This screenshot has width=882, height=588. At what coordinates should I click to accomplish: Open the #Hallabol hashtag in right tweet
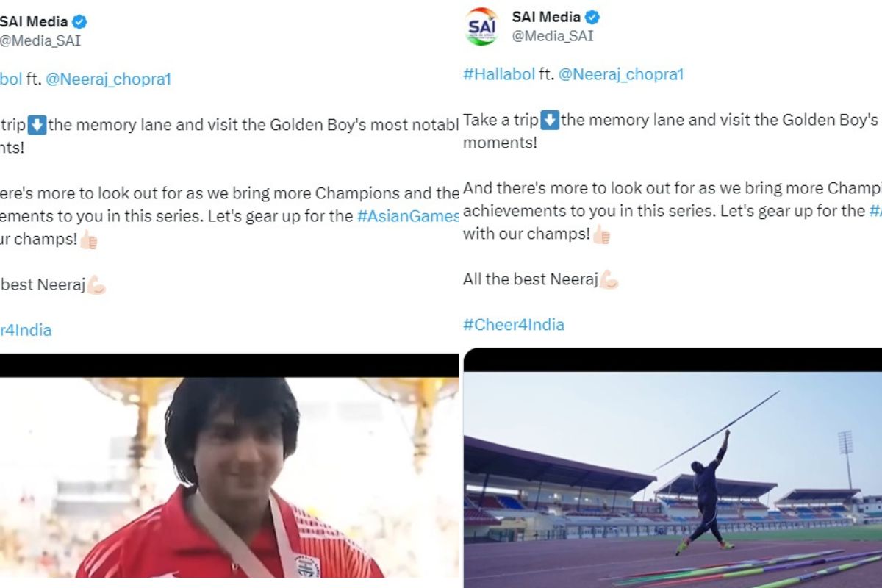tap(499, 74)
